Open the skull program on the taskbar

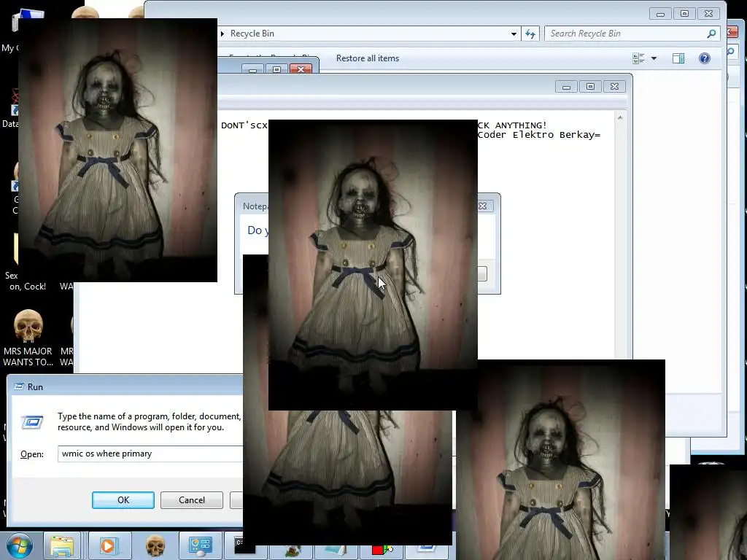pos(155,546)
